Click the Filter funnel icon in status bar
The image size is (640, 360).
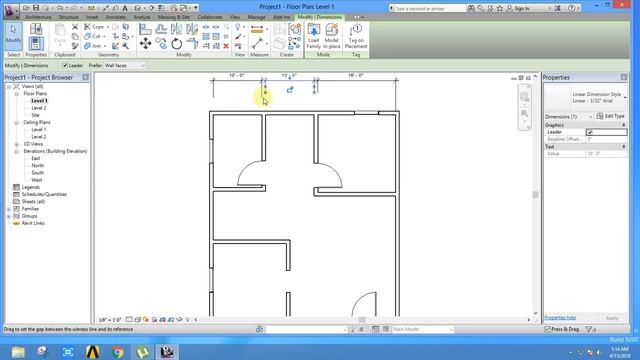[589, 329]
